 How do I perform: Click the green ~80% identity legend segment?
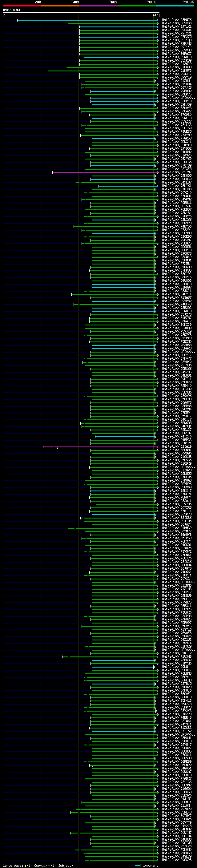point(136,6)
